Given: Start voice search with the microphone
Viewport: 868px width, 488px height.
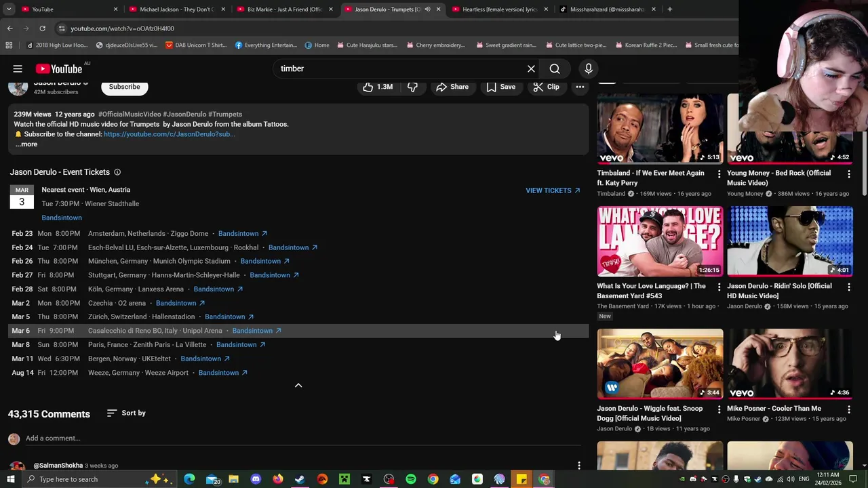Looking at the screenshot, I should [x=589, y=68].
